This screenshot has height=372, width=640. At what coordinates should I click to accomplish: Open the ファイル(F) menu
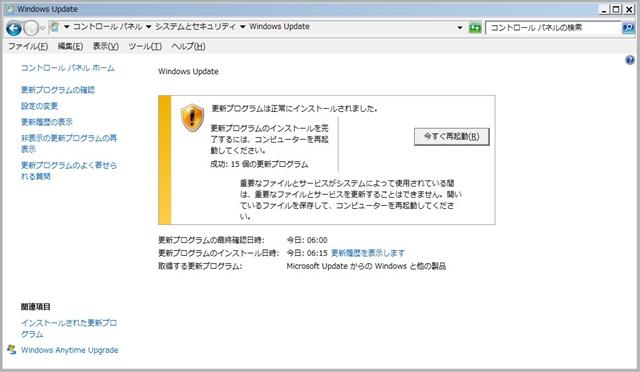coord(28,47)
